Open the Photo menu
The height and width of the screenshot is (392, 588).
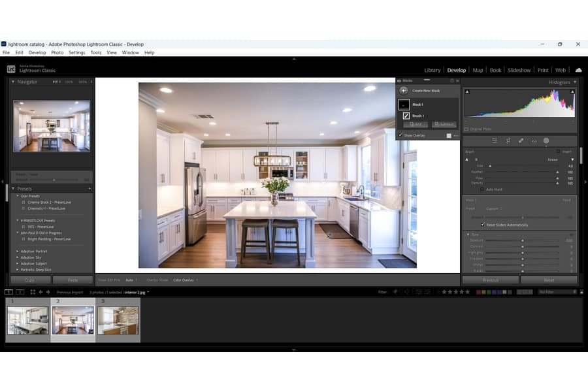click(x=57, y=52)
